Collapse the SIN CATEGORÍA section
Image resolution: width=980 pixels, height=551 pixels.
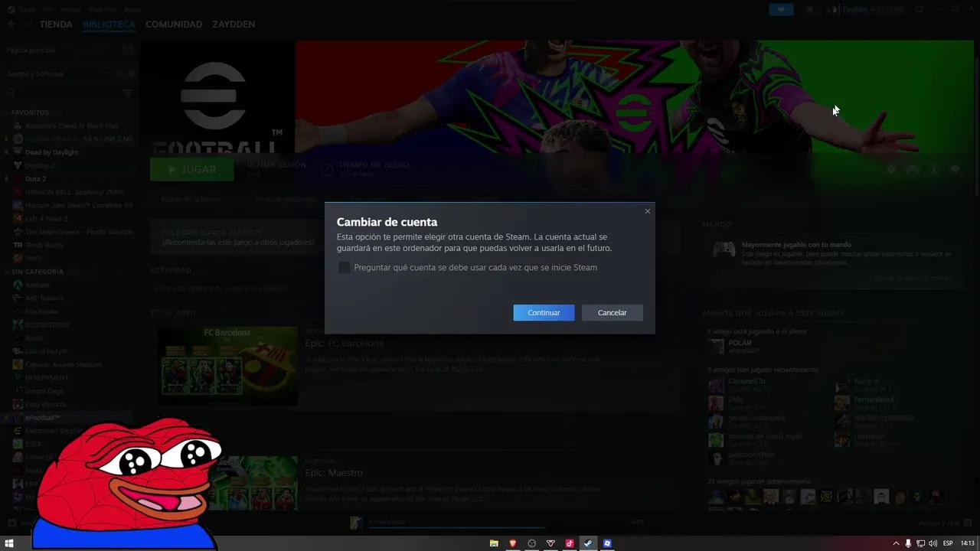(x=5, y=272)
